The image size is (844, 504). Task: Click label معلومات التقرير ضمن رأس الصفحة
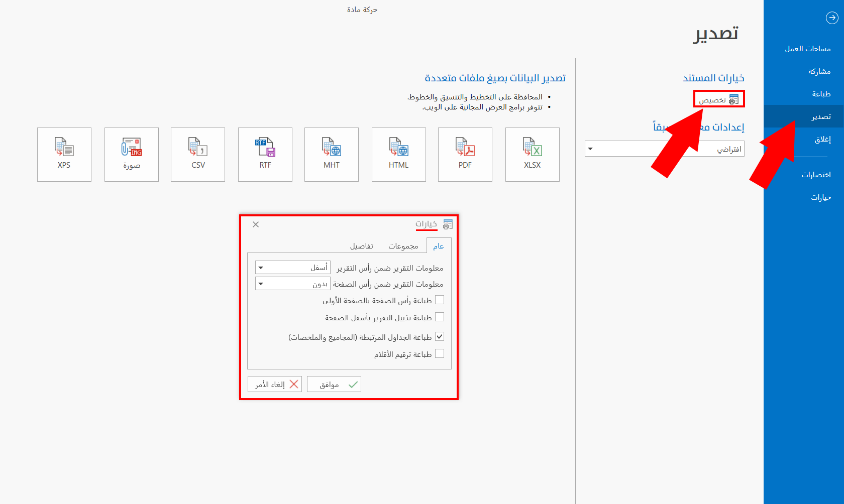[x=388, y=284]
